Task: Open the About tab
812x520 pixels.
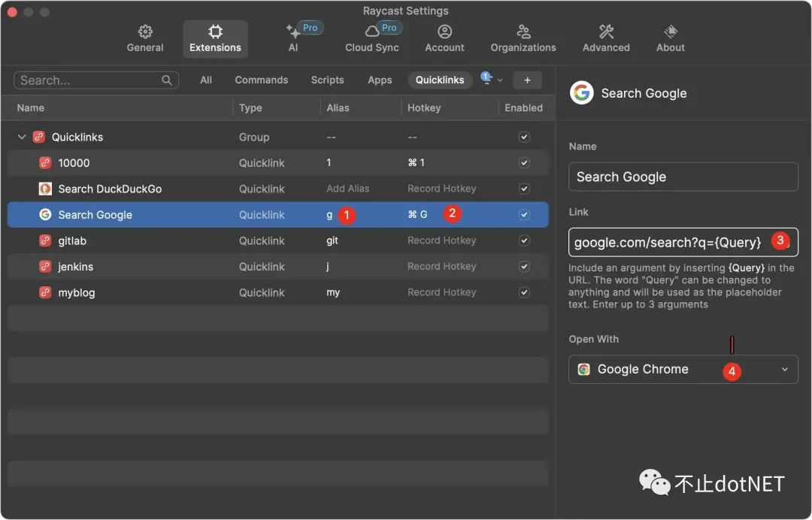Action: pyautogui.click(x=670, y=39)
